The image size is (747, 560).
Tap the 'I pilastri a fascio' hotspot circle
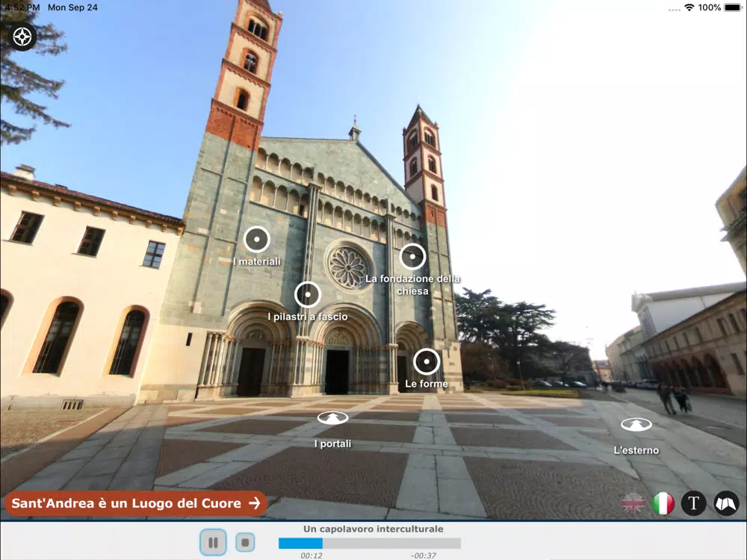tap(308, 294)
